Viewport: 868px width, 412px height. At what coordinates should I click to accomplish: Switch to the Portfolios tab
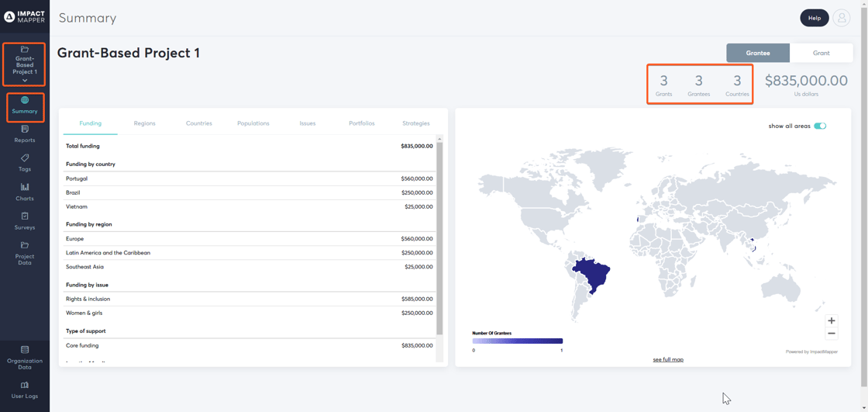[x=361, y=123]
